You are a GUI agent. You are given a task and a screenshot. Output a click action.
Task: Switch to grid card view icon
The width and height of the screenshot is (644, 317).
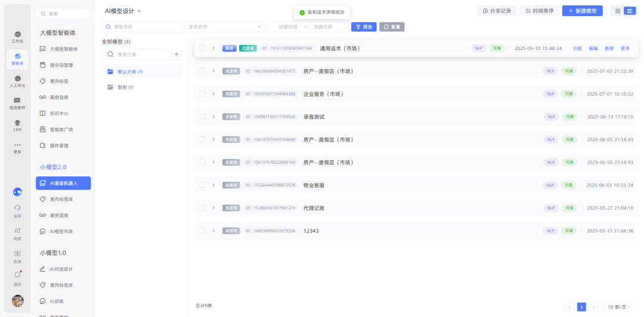(x=617, y=11)
